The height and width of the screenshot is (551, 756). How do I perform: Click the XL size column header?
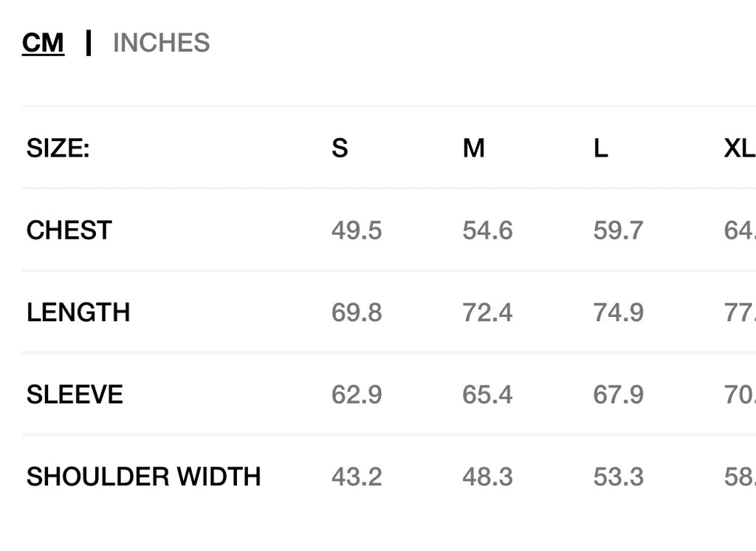coord(739,148)
